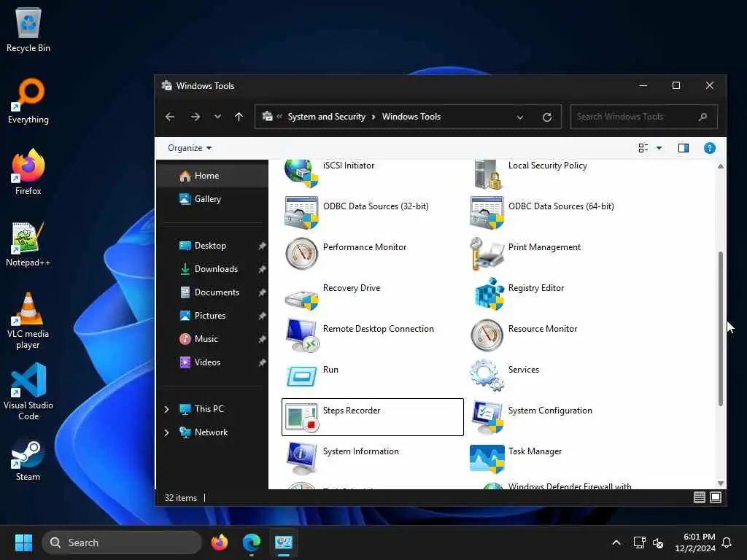
Task: Open the Registry Editor icon
Action: click(488, 295)
